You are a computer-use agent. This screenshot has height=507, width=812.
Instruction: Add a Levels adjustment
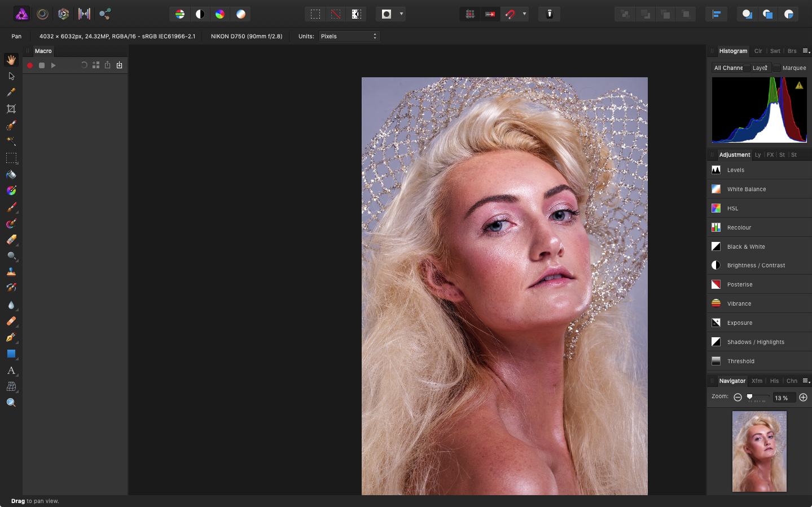(760, 170)
